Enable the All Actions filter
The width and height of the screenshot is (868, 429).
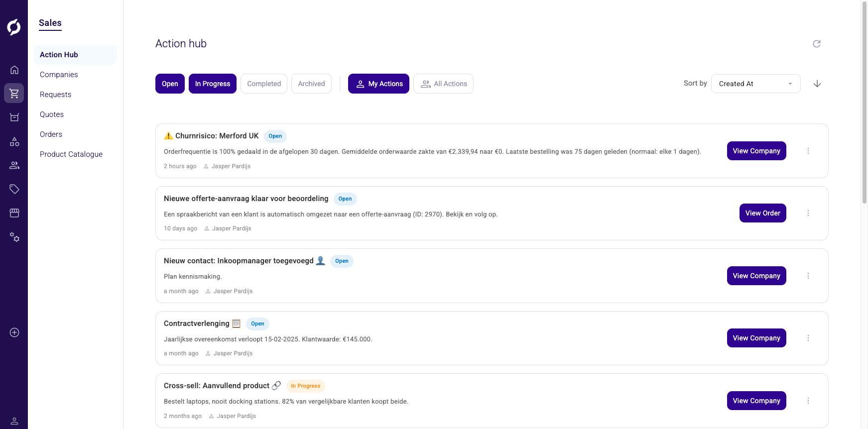(x=443, y=84)
